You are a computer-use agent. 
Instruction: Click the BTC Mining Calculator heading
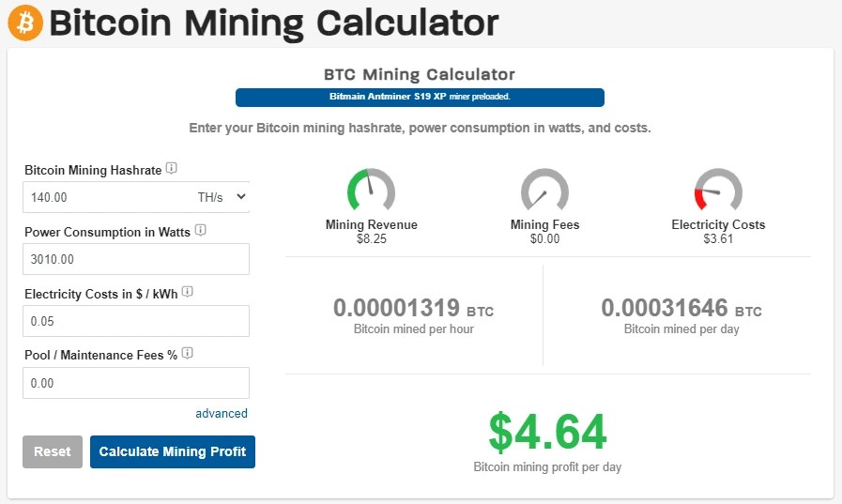(420, 74)
